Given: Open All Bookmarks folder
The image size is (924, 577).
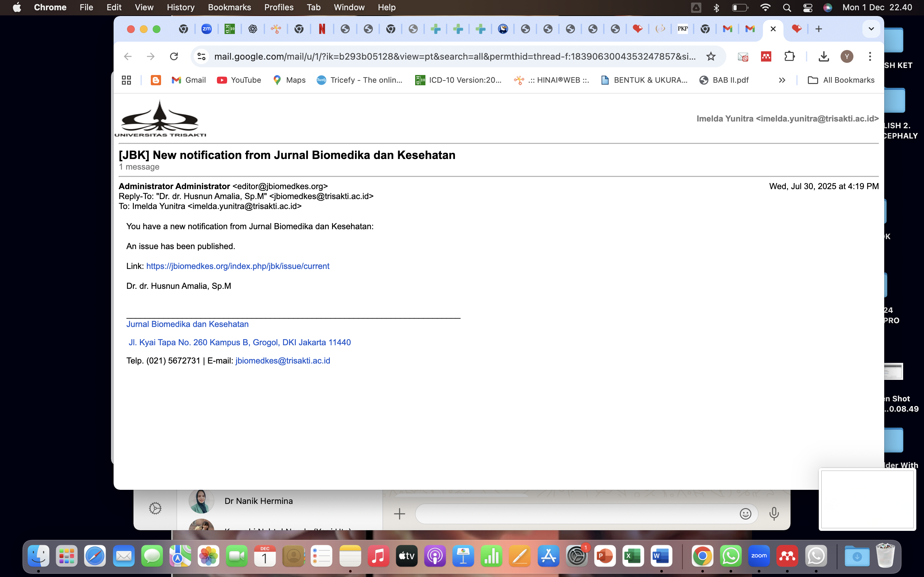Looking at the screenshot, I should coord(841,80).
